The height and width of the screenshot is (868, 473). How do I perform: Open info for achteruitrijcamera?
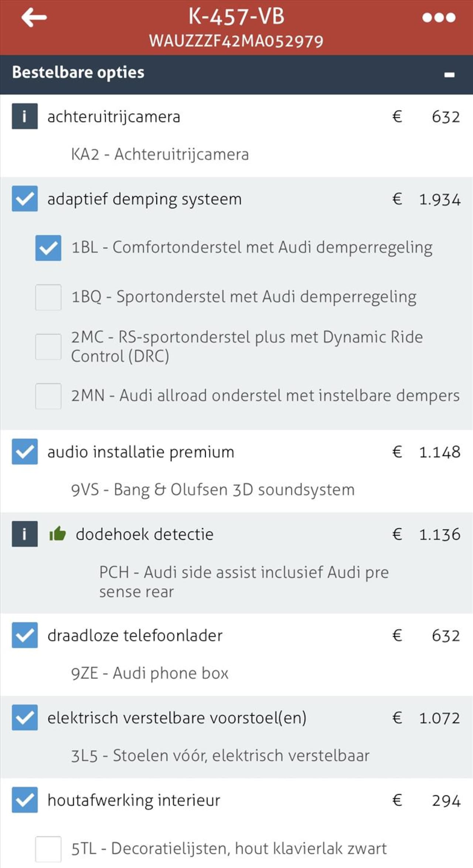tap(25, 116)
